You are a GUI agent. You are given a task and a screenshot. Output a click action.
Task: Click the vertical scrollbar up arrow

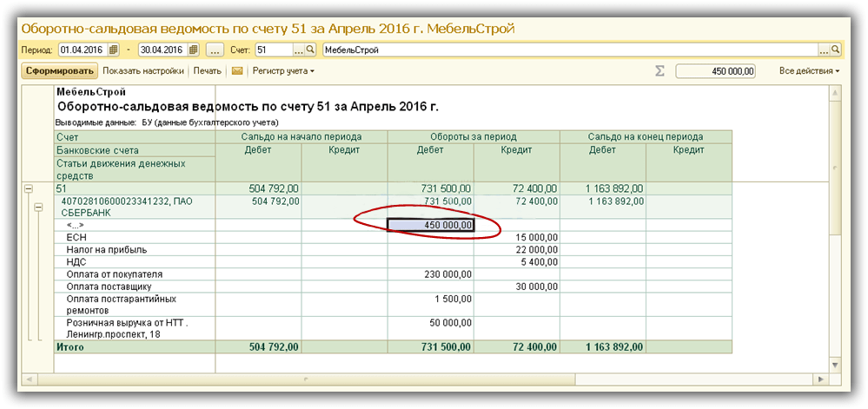(x=835, y=92)
